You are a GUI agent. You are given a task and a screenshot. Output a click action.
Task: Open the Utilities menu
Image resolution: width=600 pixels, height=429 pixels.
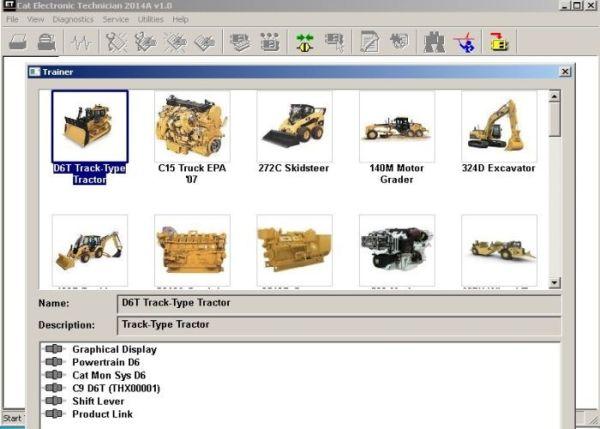[150, 20]
